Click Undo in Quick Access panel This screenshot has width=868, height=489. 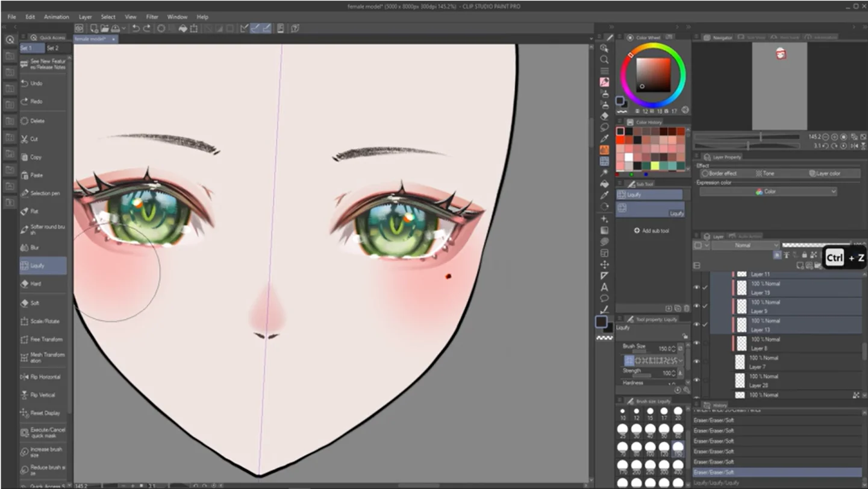(43, 83)
